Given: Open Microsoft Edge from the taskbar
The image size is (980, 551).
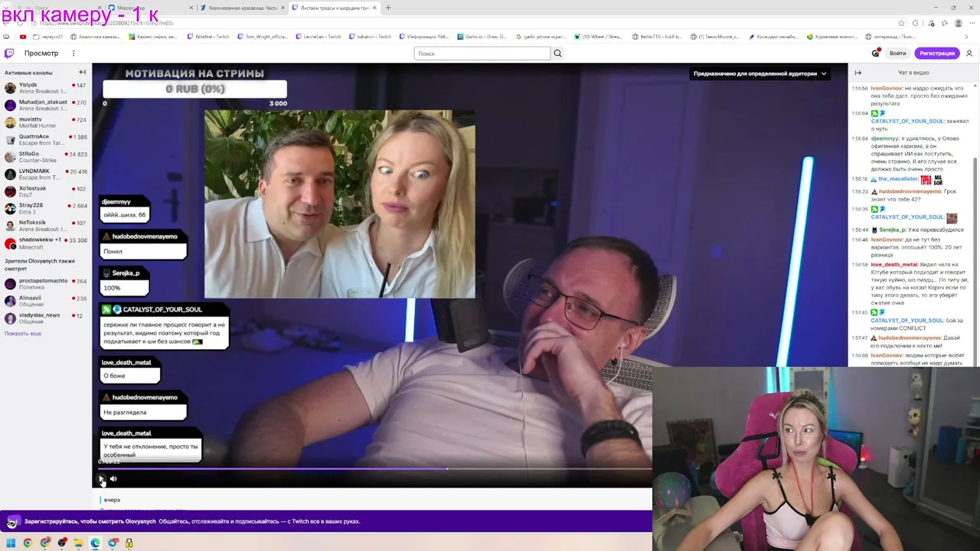Looking at the screenshot, I should (x=95, y=543).
